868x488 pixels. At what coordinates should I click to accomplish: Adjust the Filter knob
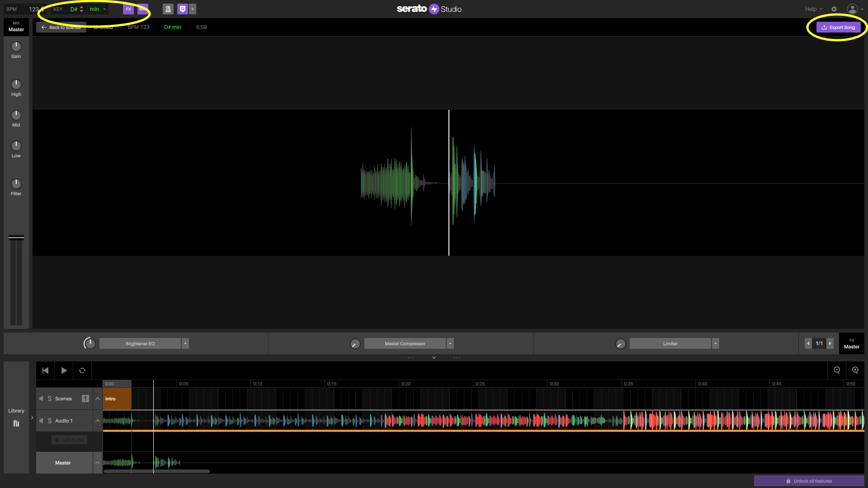click(16, 183)
